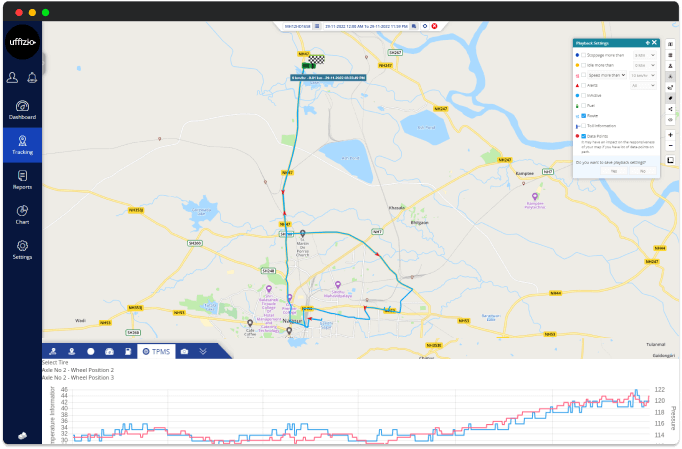
Task: Open the camera tab in bottom bar
Action: [184, 352]
